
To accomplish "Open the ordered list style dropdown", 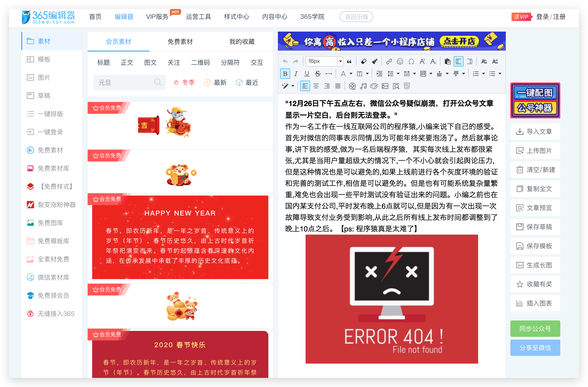I will coord(484,74).
